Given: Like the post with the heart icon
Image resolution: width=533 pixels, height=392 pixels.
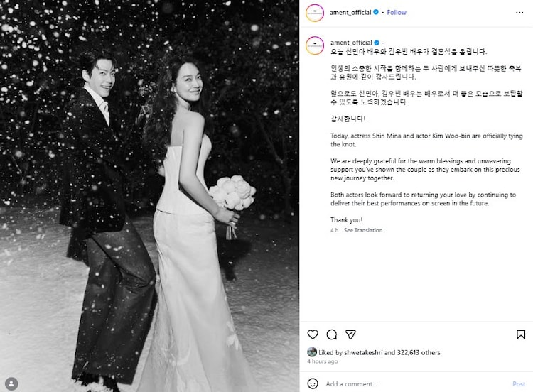Looking at the screenshot, I should click(x=313, y=334).
